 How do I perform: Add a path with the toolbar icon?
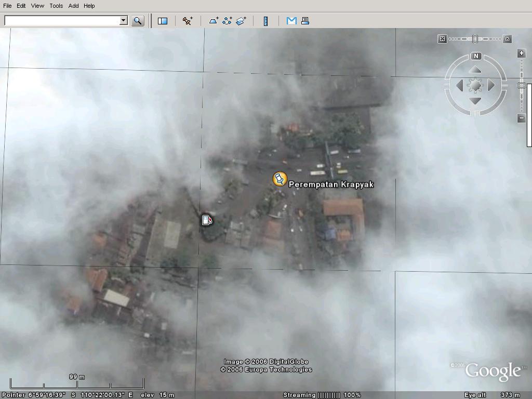click(227, 21)
